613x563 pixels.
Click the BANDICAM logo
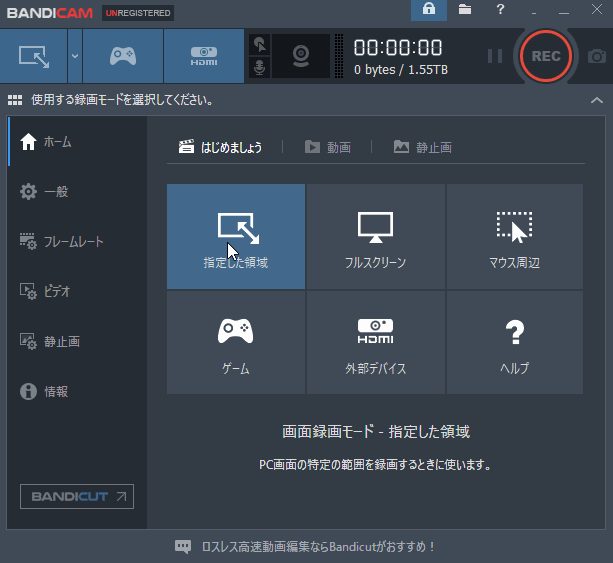[50, 13]
